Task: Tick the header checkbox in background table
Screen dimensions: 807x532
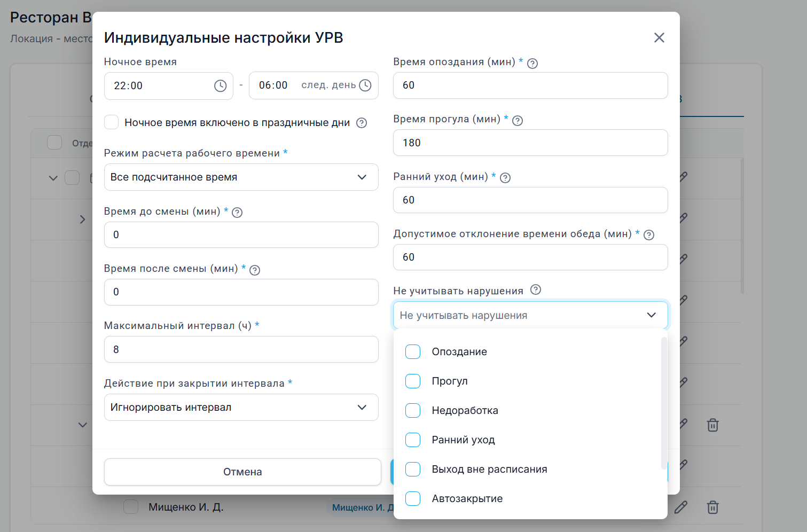Action: [54, 143]
